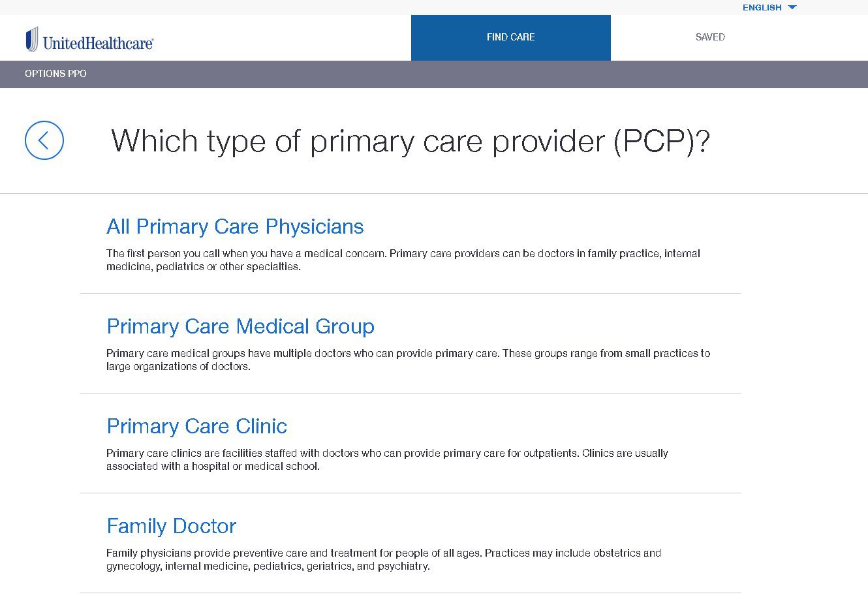Image resolution: width=868 pixels, height=603 pixels.
Task: Choose the Family Doctor option
Action: pyautogui.click(x=172, y=526)
